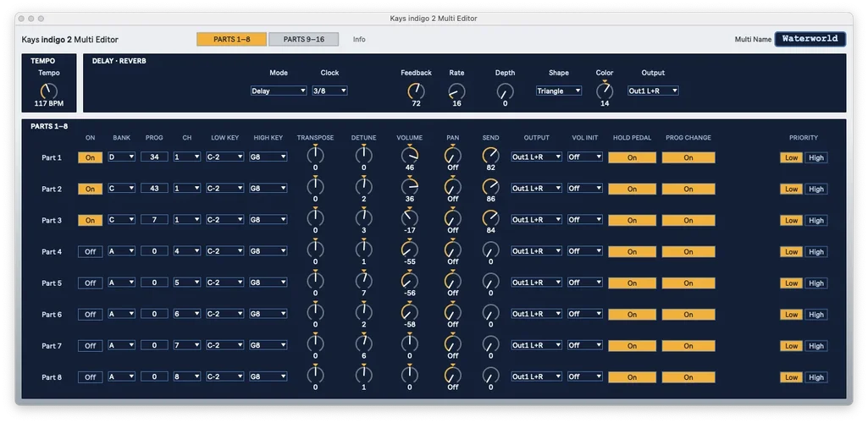Toggle Part 2 On button
Viewport: 868px width, 423px height.
tap(91, 190)
